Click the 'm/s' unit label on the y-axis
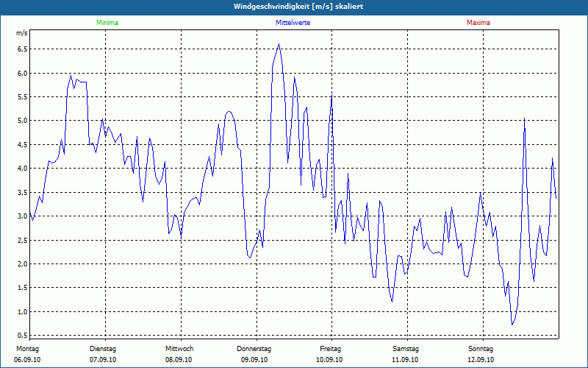588x368 pixels. 22,33
